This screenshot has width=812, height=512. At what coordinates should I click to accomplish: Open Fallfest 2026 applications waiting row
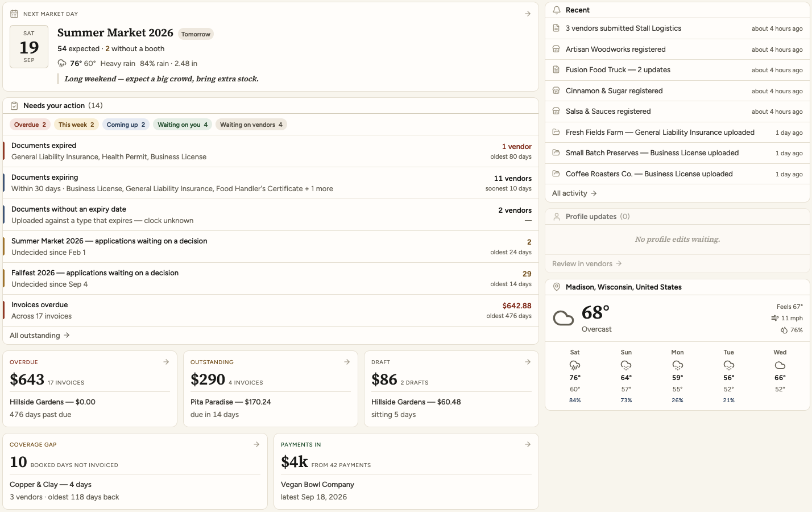point(271,279)
